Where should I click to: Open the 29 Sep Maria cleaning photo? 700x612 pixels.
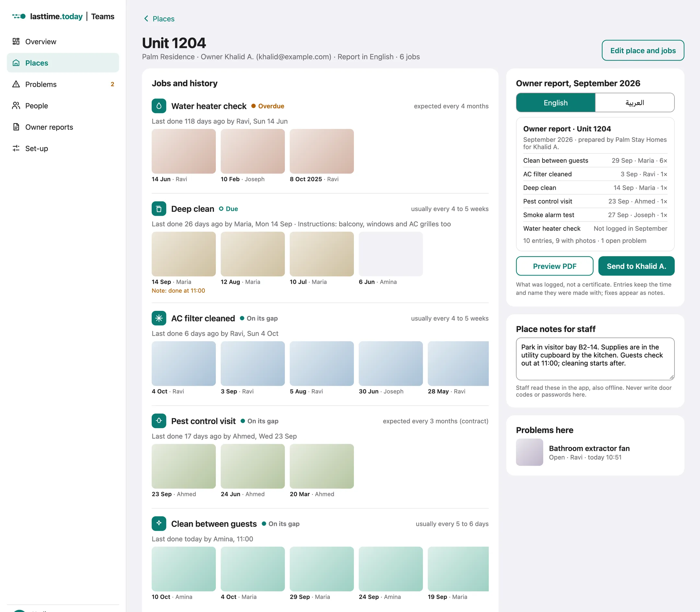321,569
